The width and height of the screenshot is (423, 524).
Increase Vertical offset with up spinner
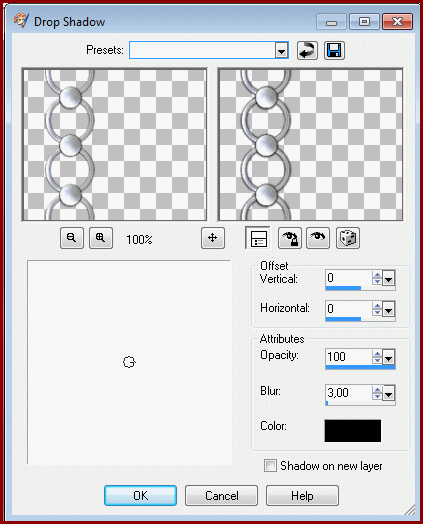tap(377, 275)
